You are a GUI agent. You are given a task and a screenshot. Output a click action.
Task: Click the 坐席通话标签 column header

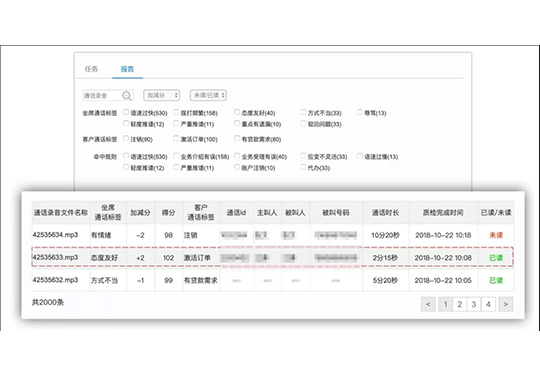(x=108, y=212)
